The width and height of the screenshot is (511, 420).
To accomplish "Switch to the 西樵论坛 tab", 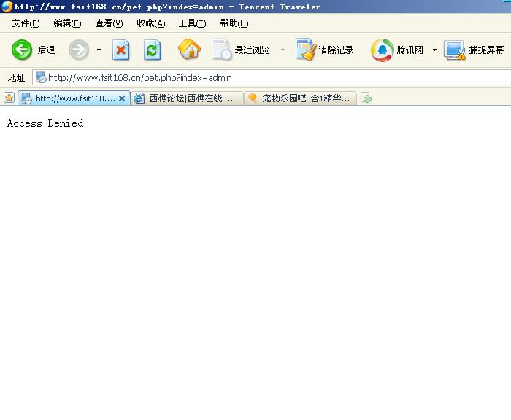I will pos(187,98).
